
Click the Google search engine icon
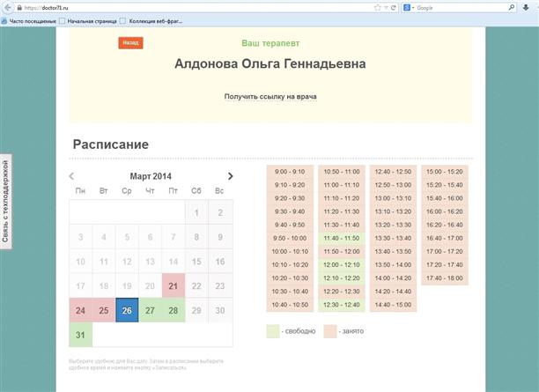click(406, 7)
